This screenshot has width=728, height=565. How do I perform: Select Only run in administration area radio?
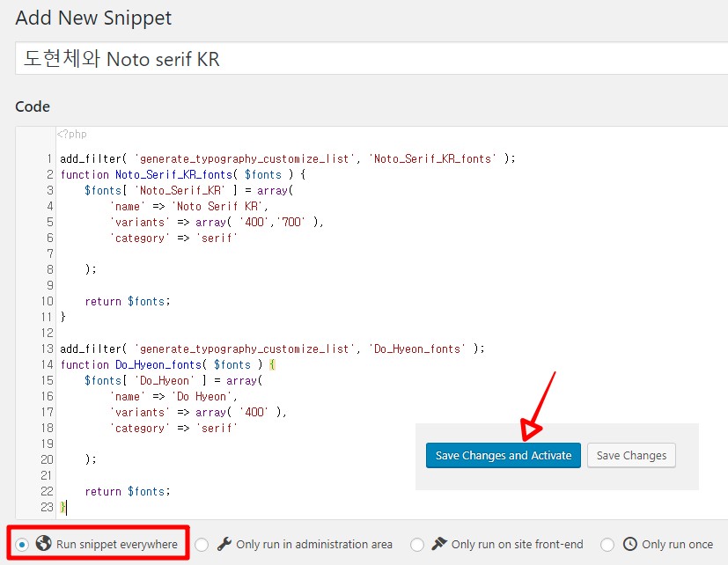pos(202,544)
